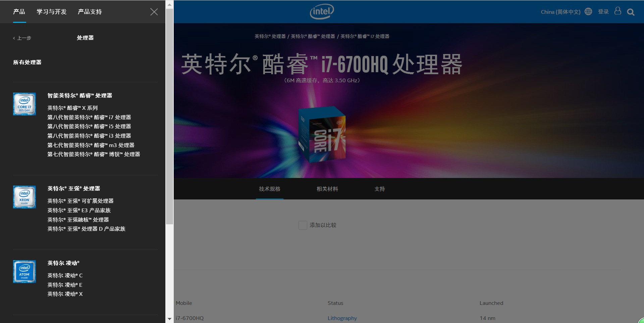Click the Core i7 8th Gen badge
This screenshot has width=644, height=323.
point(24,104)
